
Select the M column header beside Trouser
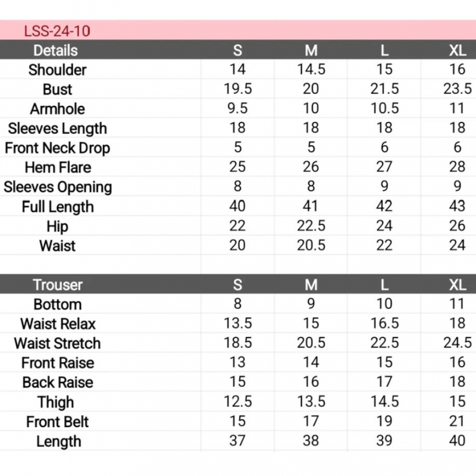point(311,285)
